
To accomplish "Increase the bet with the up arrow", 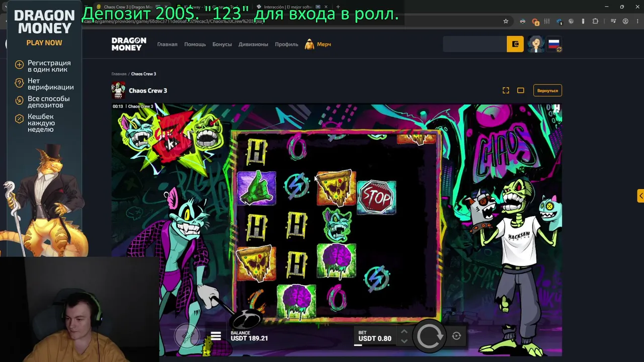I will pos(404,332).
